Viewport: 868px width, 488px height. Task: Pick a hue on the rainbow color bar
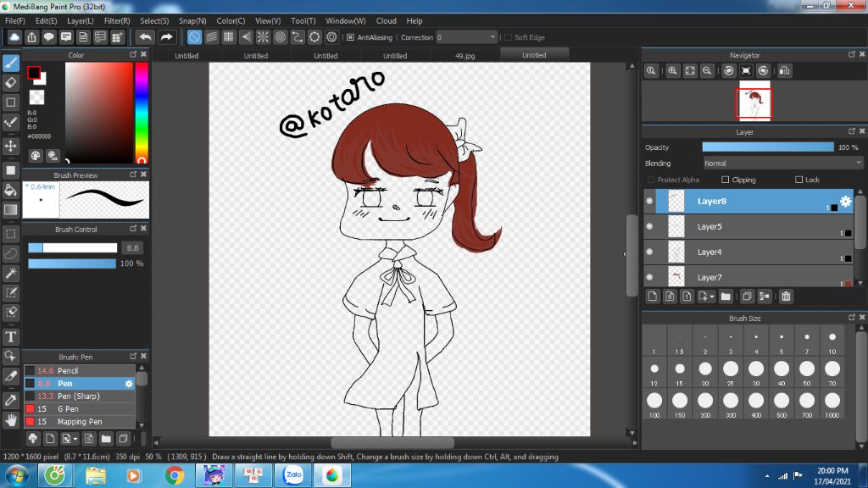142,113
